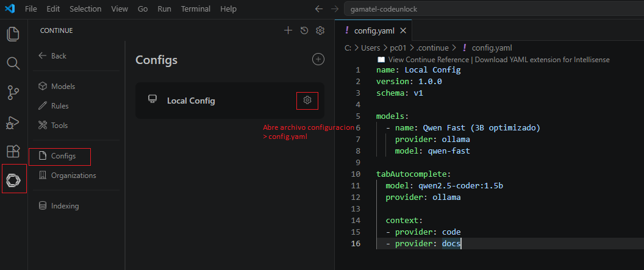This screenshot has height=270, width=644.
Task: Navigate forward with title bar right arrow
Action: tap(335, 9)
